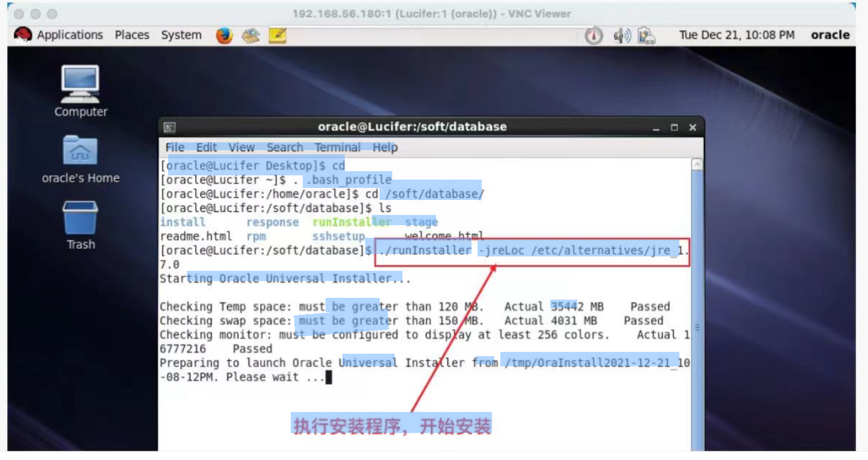Click the 'Checking Temp space' line

click(414, 307)
